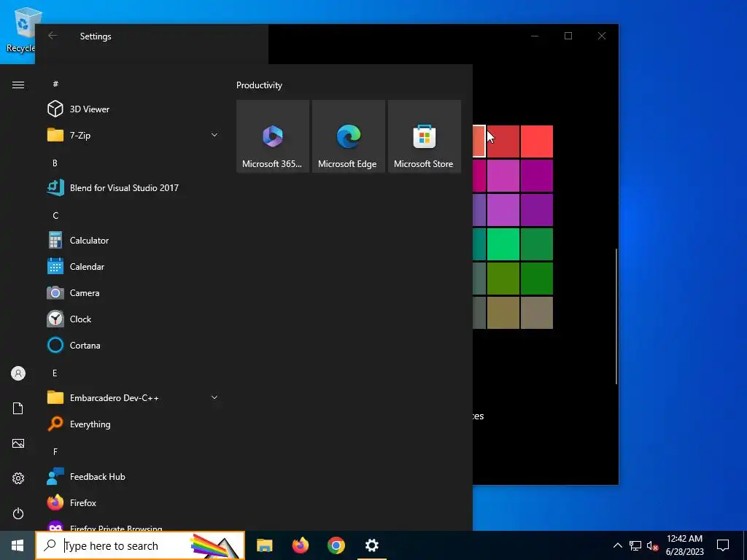Select the bright green color swatch
The height and width of the screenshot is (560, 747).
point(503,244)
